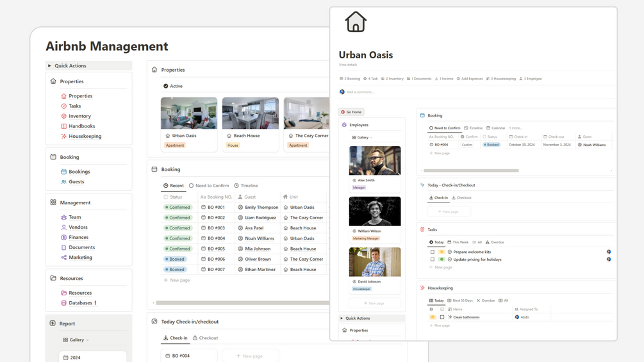Click the Finances dollar icon
Viewport: 644px width, 362px height.
click(63, 237)
